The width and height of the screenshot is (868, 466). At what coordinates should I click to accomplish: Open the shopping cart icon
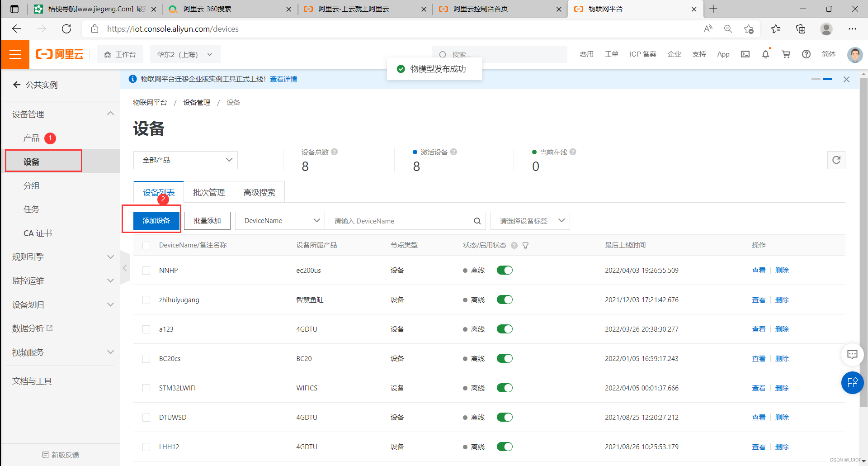pyautogui.click(x=786, y=54)
